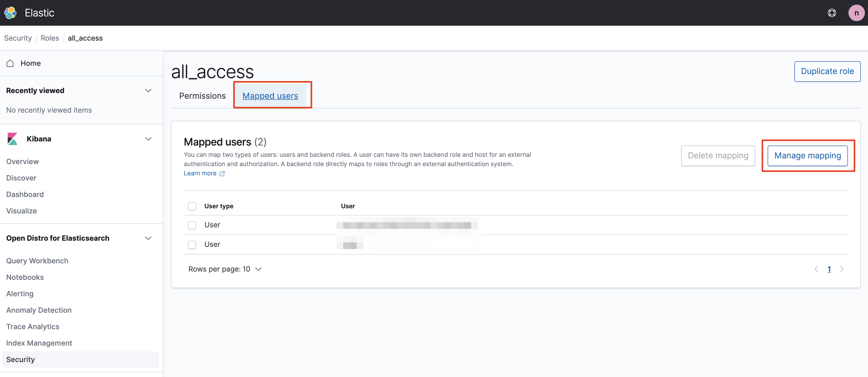Click the Elastic logo icon
The height and width of the screenshot is (377, 868).
(10, 13)
